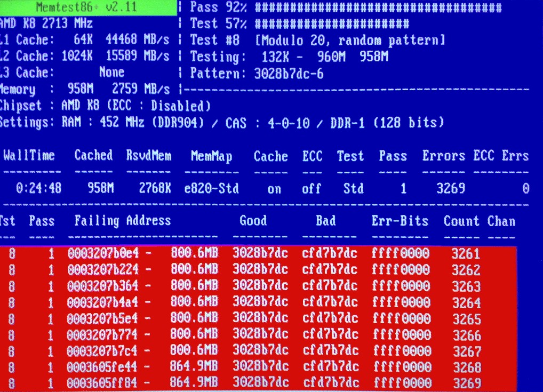
Task: Click the Memtest86+ v2.11 title banner
Action: tap(88, 7)
